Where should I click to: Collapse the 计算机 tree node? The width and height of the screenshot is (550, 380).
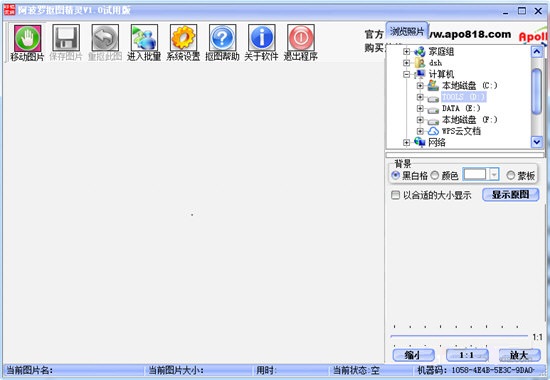coord(406,74)
